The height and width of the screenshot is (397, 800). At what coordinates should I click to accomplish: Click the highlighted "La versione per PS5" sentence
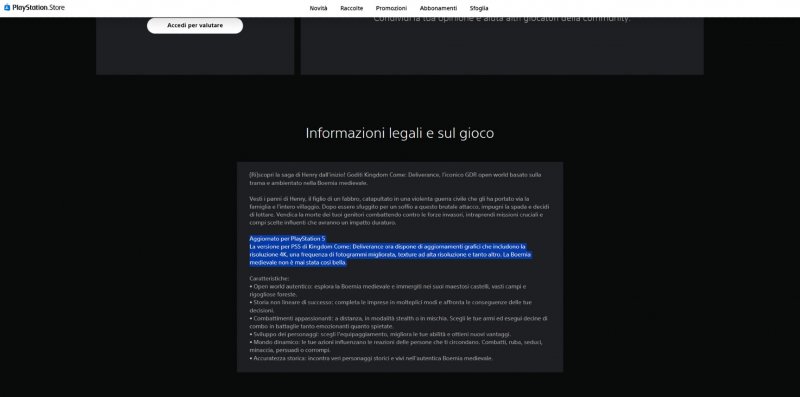390,254
